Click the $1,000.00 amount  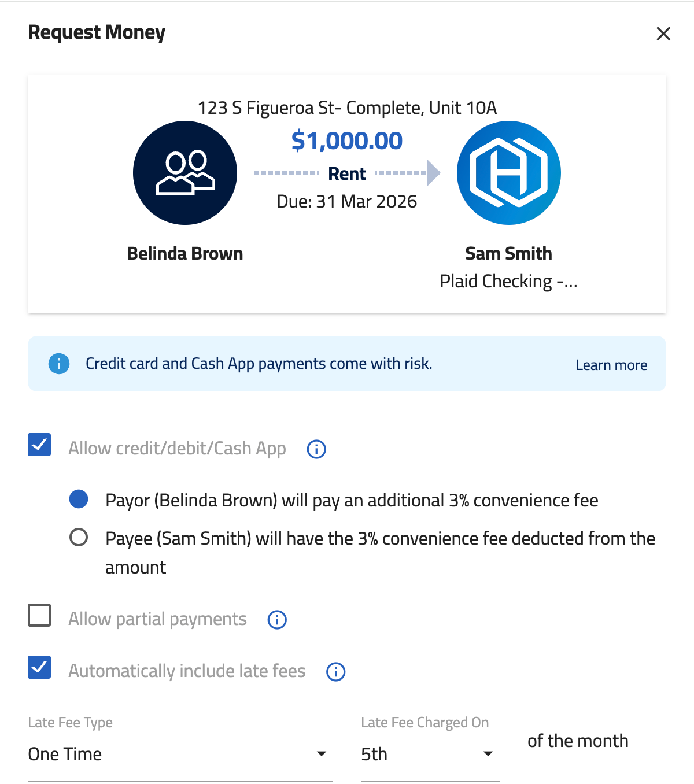tap(347, 140)
